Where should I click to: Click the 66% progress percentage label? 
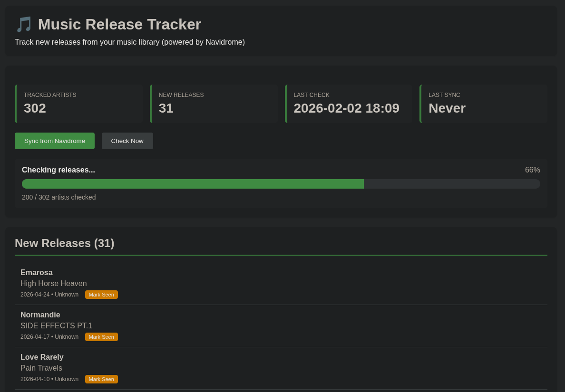coord(532,170)
